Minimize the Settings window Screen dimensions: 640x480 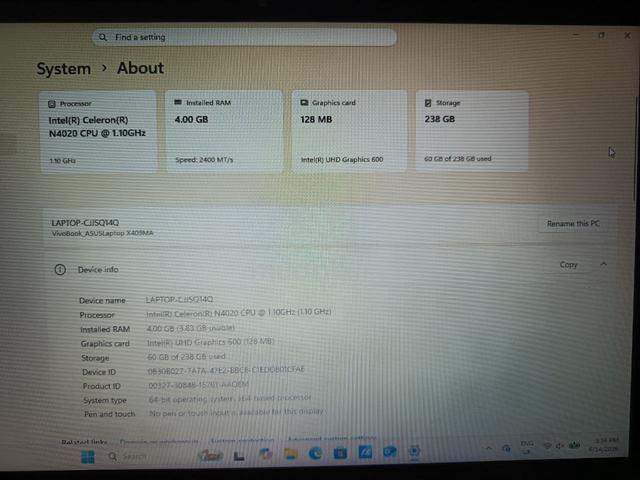(576, 36)
